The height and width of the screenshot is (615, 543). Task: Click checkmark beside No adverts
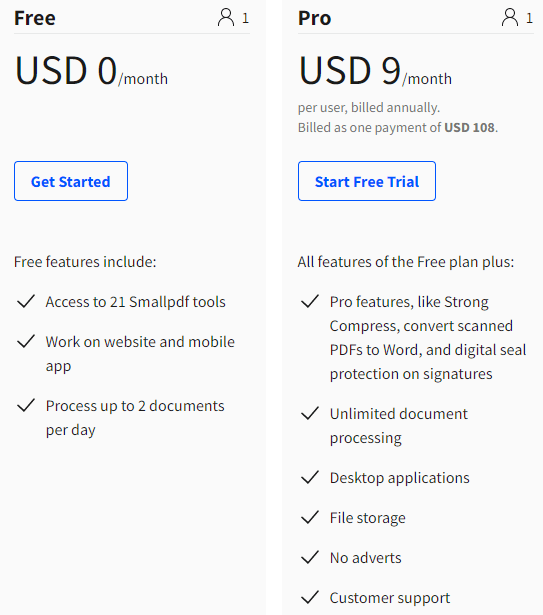(x=310, y=557)
